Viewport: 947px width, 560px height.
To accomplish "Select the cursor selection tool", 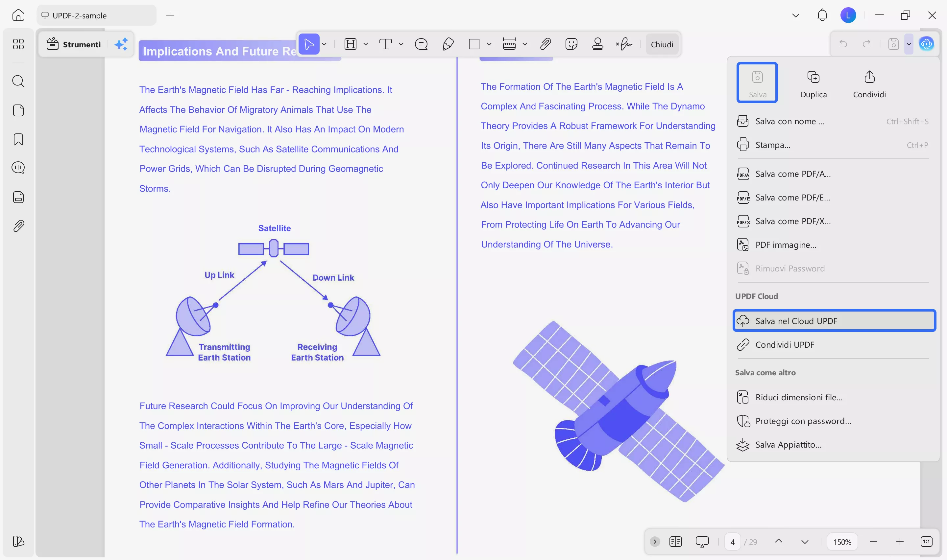I will point(309,44).
